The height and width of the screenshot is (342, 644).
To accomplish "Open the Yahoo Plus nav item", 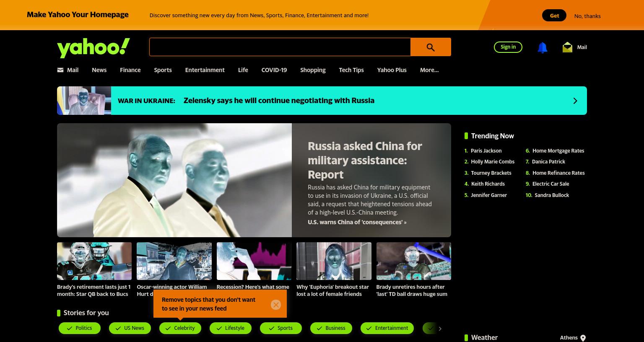I will 392,70.
